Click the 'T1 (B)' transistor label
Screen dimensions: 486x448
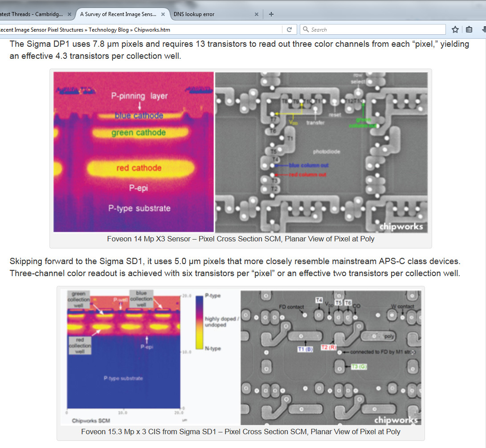pyautogui.click(x=305, y=349)
